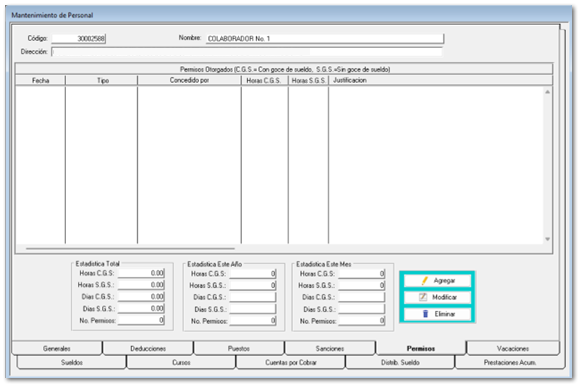
Task: Click Días S.G.S. field in Estadística Este Año
Action: 253,310
